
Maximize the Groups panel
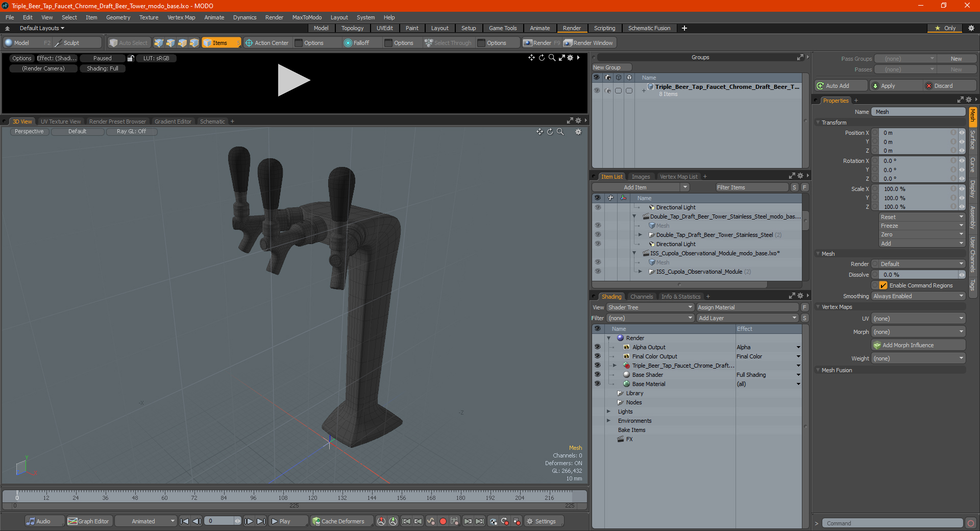800,57
